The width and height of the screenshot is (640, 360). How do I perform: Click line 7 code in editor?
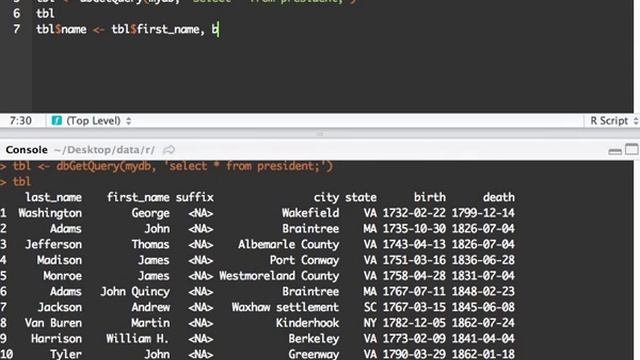coord(127,29)
